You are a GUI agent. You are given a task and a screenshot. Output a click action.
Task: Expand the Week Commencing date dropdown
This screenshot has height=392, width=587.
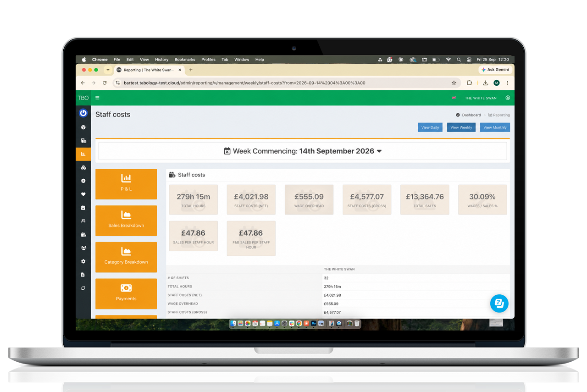coord(303,151)
